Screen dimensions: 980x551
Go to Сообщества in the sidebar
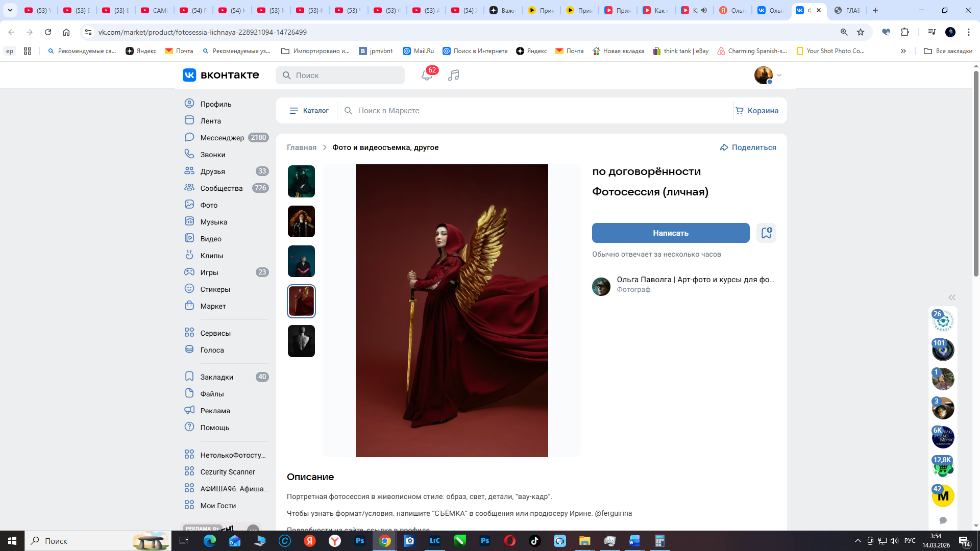click(221, 188)
